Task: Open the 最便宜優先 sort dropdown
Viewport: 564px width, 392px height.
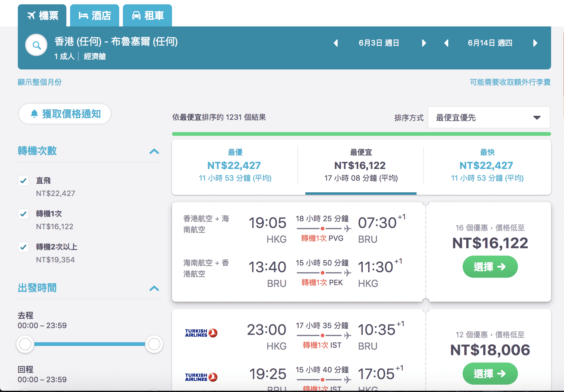Action: (489, 117)
